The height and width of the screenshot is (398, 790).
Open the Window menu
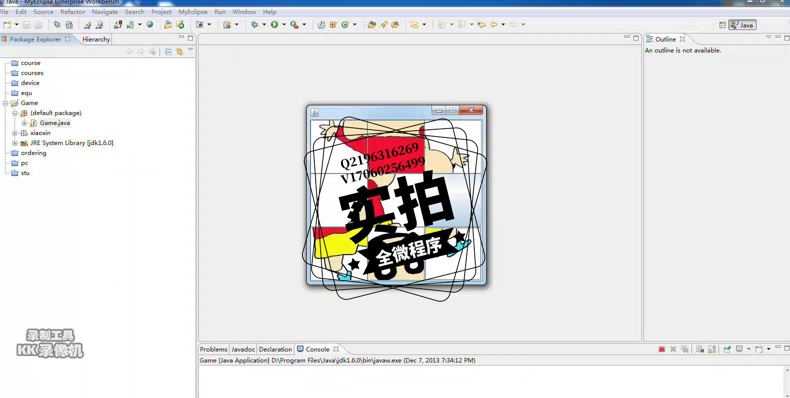click(244, 12)
